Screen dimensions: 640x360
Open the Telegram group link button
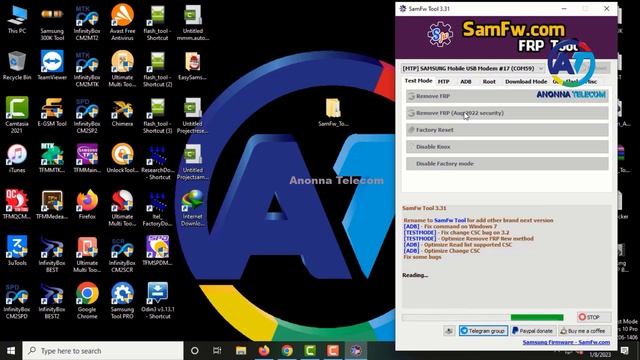tap(483, 331)
